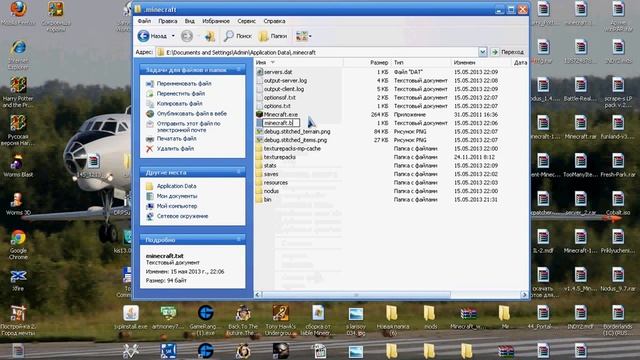640x360 pixels.
Task: Open Search (Поиск) in Explorer toolbar
Action: (237, 36)
